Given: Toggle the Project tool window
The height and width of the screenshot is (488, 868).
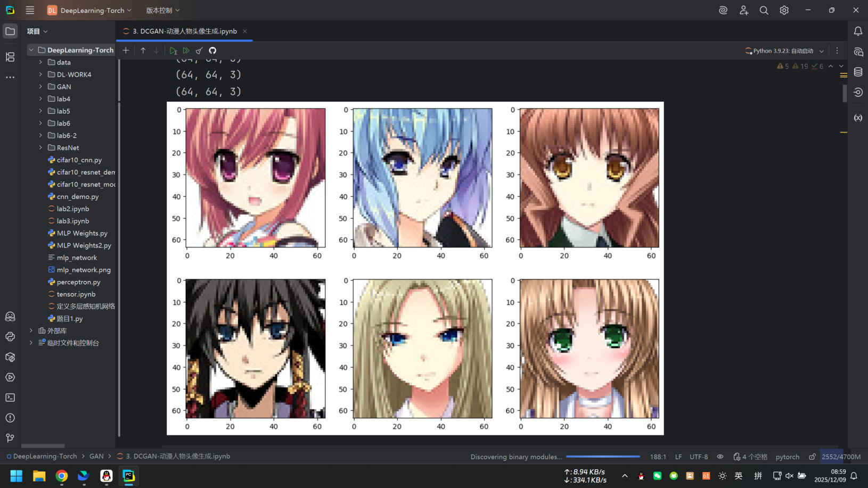Looking at the screenshot, I should point(10,31).
